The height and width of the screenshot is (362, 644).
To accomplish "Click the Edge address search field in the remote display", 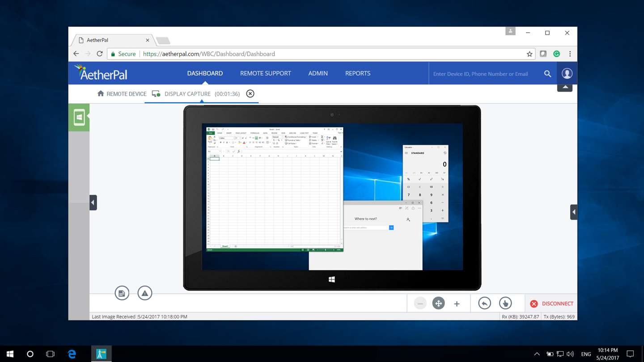I will point(366,227).
